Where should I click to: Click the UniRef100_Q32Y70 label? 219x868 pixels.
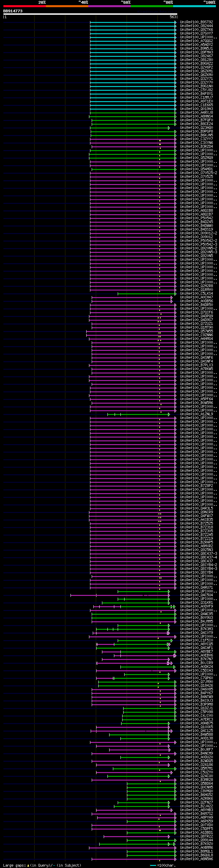tap(196, 82)
